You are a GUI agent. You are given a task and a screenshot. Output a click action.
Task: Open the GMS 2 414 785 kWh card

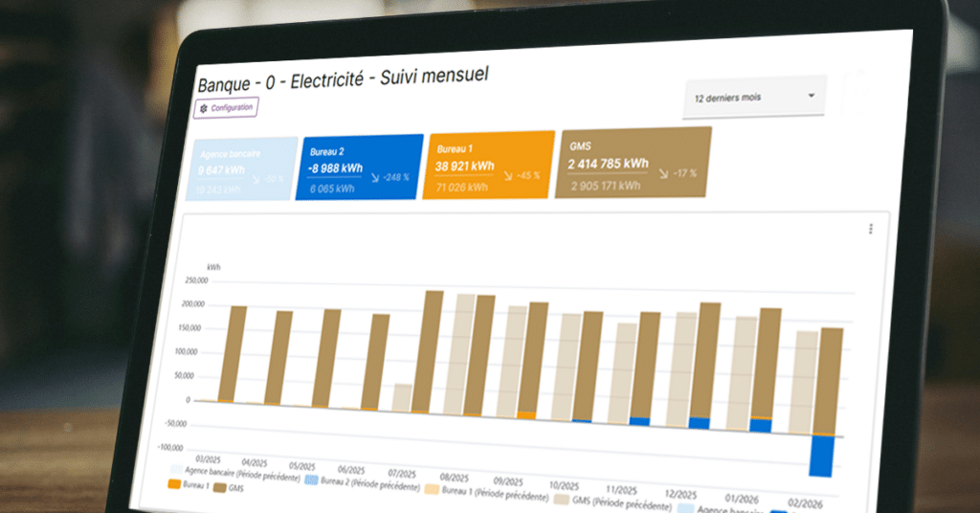coord(634,163)
